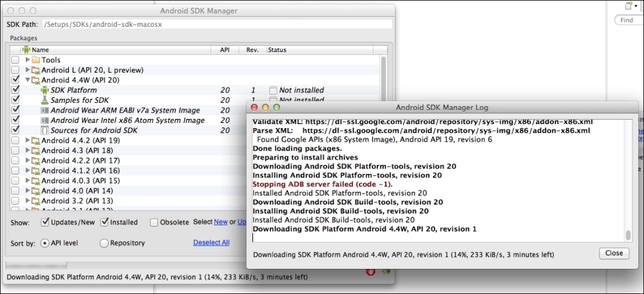Click the Android 4.2.2 platform icon
The height and width of the screenshot is (294, 644).
point(35,160)
